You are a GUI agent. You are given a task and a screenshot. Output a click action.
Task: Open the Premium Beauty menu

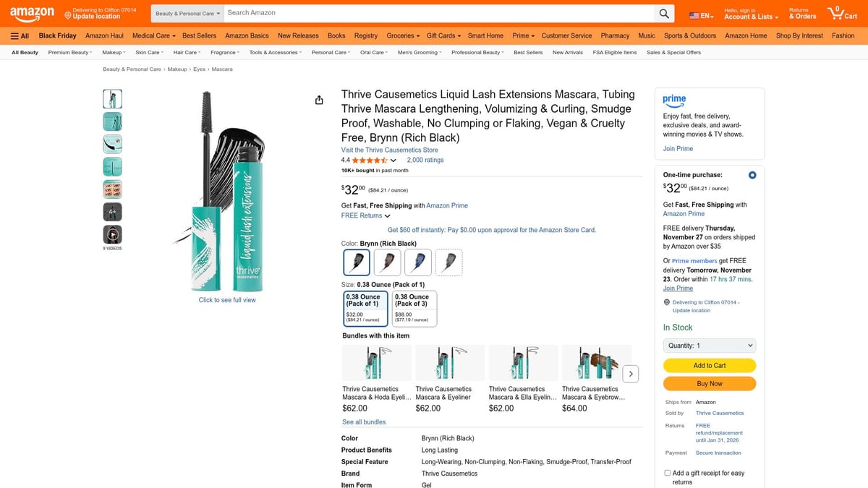coord(69,51)
